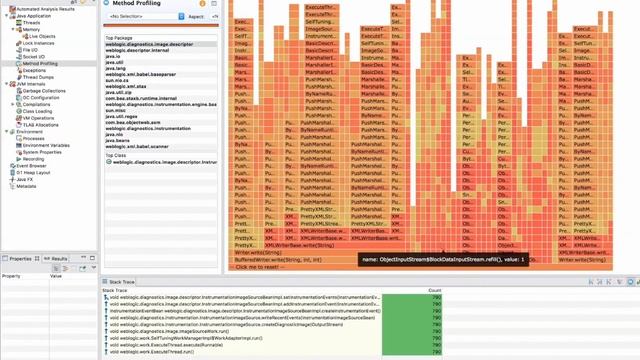The image size is (640, 360).
Task: Click the page layout icon near Method Profiling
Action: [214, 4]
